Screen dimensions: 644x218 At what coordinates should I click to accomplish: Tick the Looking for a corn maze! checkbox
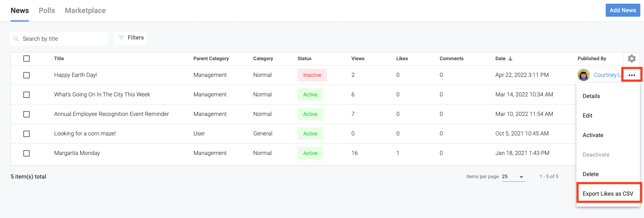click(26, 134)
